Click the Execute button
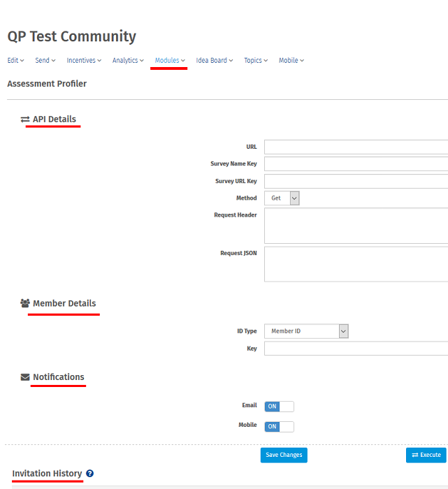The image size is (448, 489). 426,455
